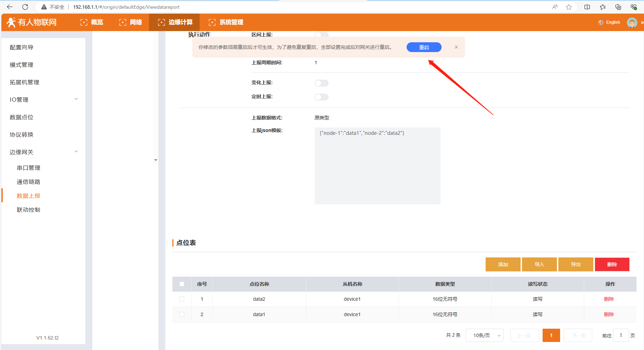Screen dimensions: 644x350
Task: Click the page number jump input field
Action: pos(621,335)
